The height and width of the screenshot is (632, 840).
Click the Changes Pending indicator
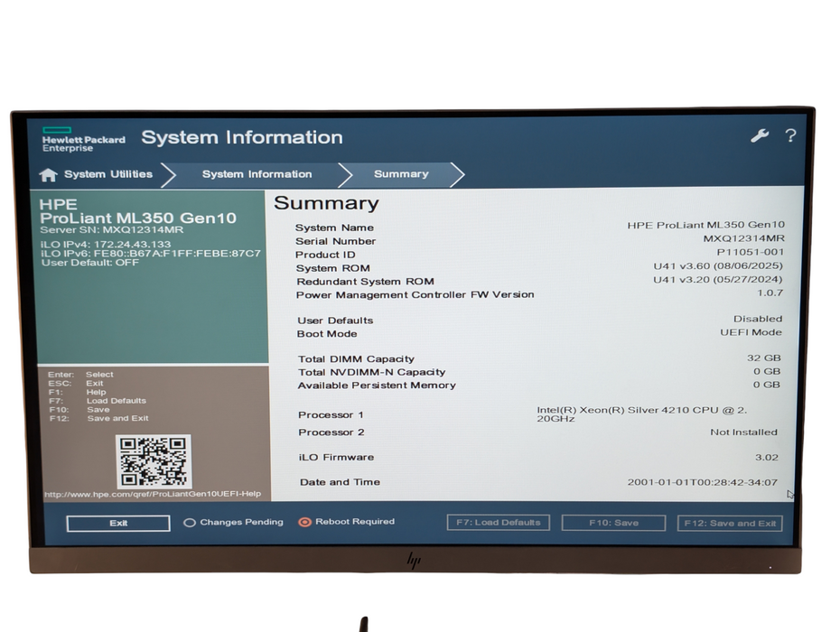click(x=234, y=522)
